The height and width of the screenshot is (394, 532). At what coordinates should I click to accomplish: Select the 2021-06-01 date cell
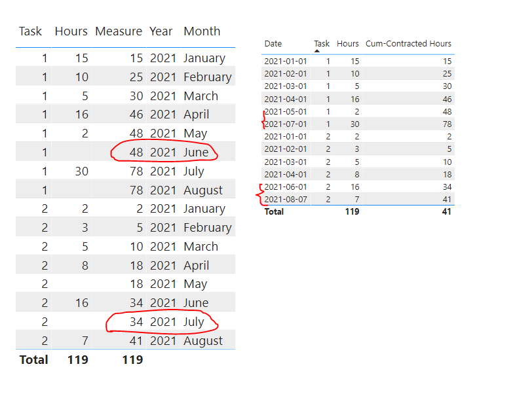point(286,187)
